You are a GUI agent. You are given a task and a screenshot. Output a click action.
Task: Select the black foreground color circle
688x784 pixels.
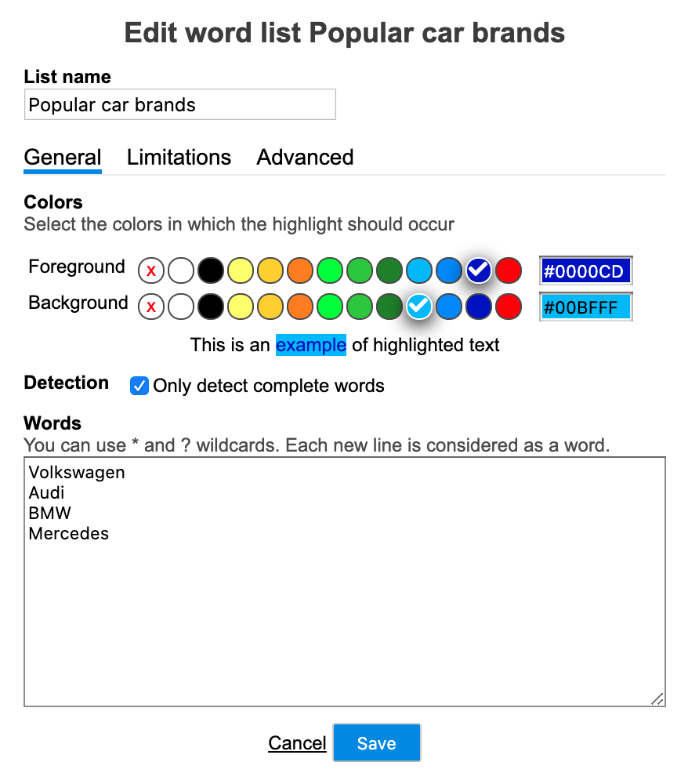(211, 270)
